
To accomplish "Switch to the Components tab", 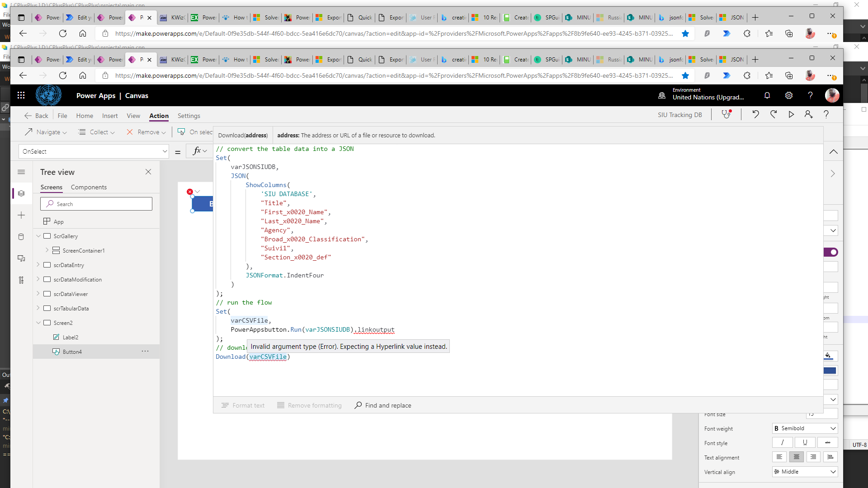I will (x=89, y=187).
